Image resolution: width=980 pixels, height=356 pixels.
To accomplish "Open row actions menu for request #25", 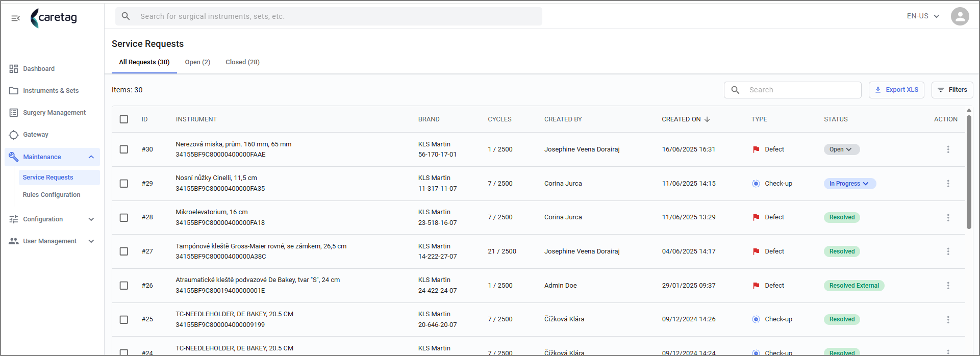I will point(948,319).
